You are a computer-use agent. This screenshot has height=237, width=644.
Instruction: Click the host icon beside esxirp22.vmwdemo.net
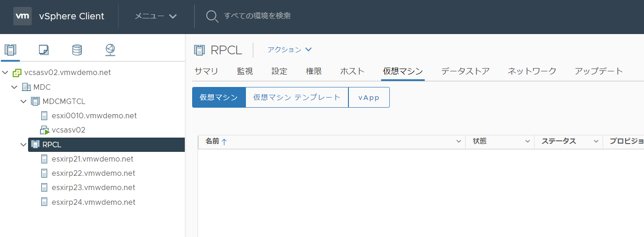(x=45, y=173)
